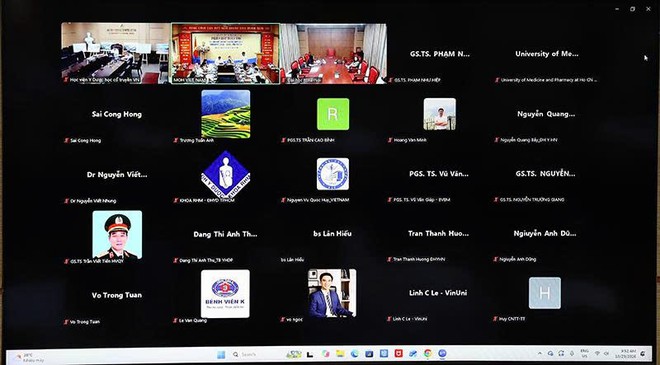Click the terraced rice field avatar of Trương Tuấn Anh
The width and height of the screenshot is (660, 365).
tap(226, 114)
